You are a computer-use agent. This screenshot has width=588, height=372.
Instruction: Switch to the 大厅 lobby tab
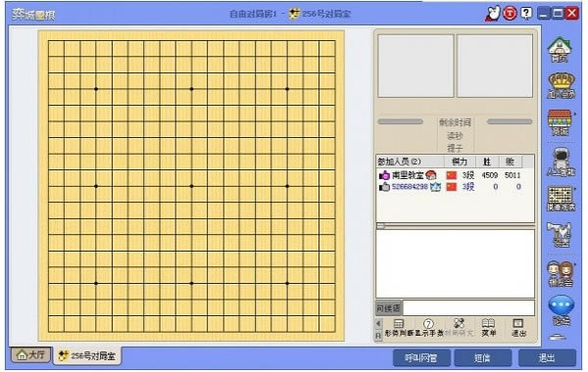click(31, 354)
